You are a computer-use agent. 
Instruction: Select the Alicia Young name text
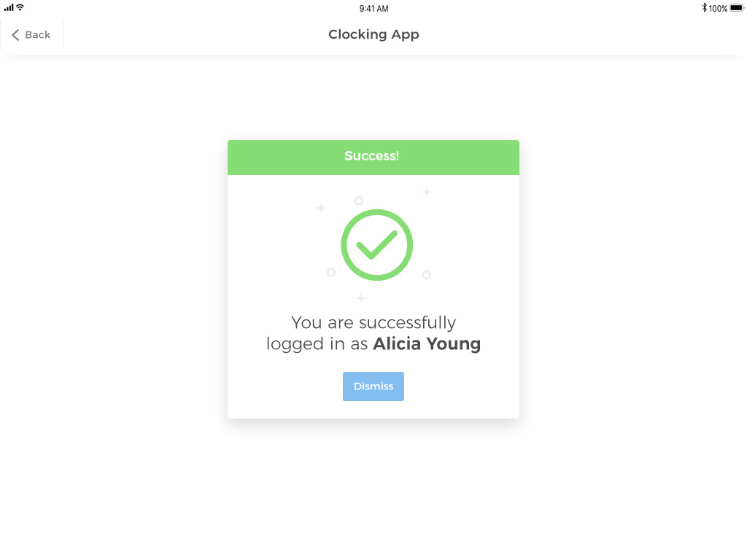point(427,343)
